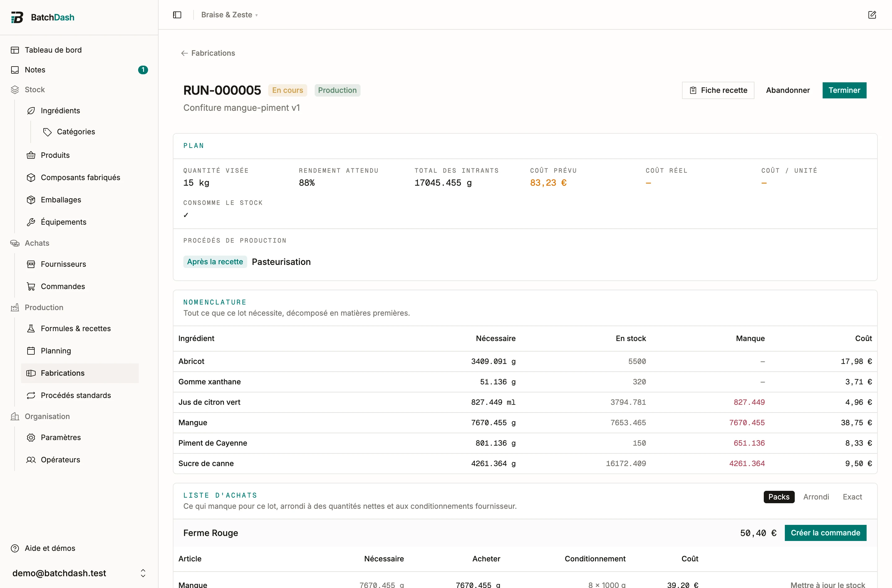Open Procédés standards page
Screen dimensions: 892x588
click(80, 395)
